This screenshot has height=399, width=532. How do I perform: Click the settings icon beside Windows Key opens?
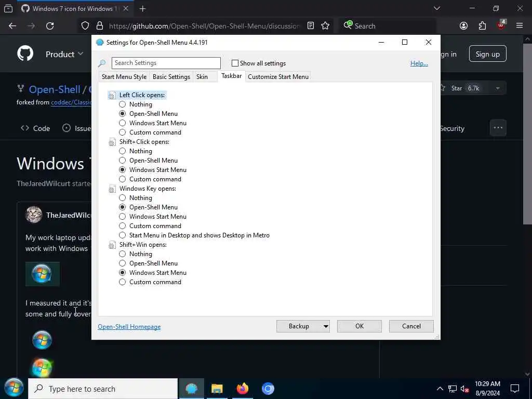point(112,189)
